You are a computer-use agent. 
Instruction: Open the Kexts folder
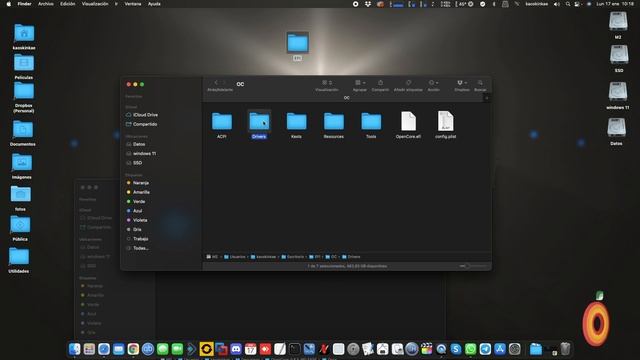(x=296, y=122)
